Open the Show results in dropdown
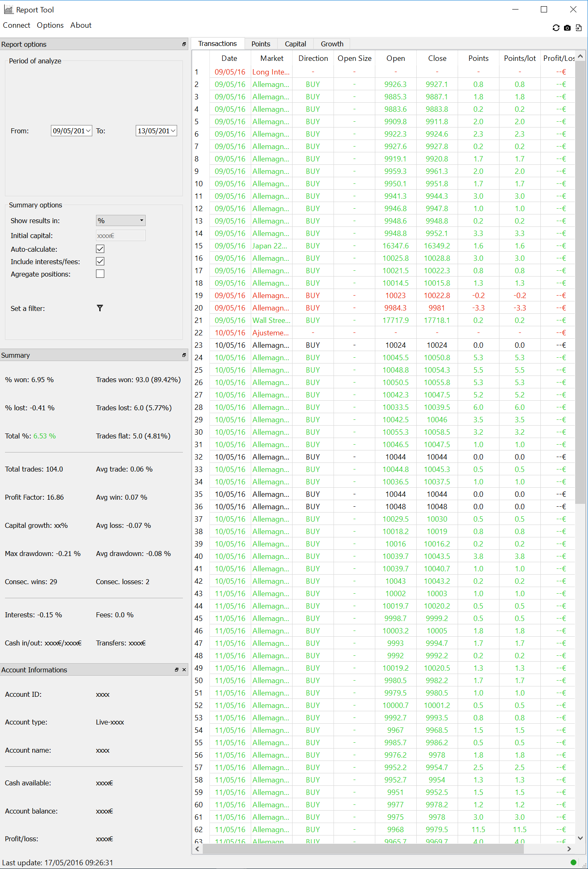This screenshot has height=869, width=588. [x=121, y=221]
